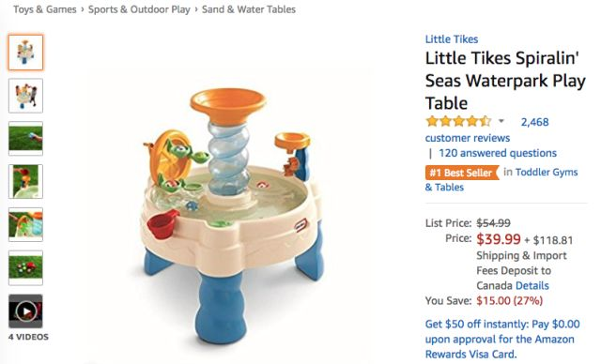Image resolution: width=601 pixels, height=364 pixels.
Task: Play the product video thumbnail
Action: 25,311
